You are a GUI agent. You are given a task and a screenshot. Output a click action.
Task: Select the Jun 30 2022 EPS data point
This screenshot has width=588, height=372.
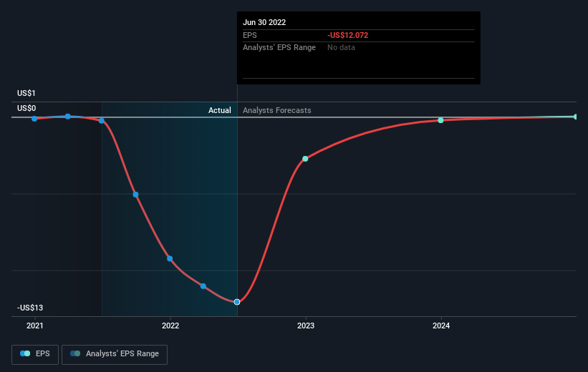tap(237, 302)
